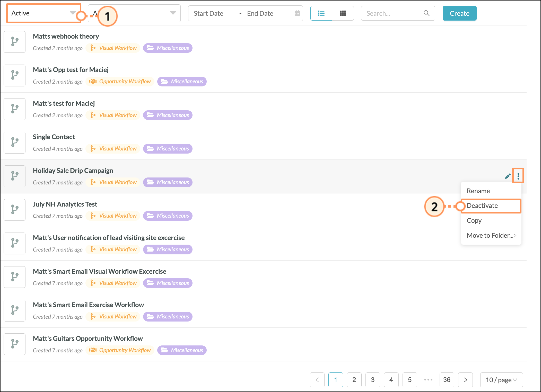The height and width of the screenshot is (392, 541).
Task: Switch to the grid view icon
Action: tap(343, 13)
